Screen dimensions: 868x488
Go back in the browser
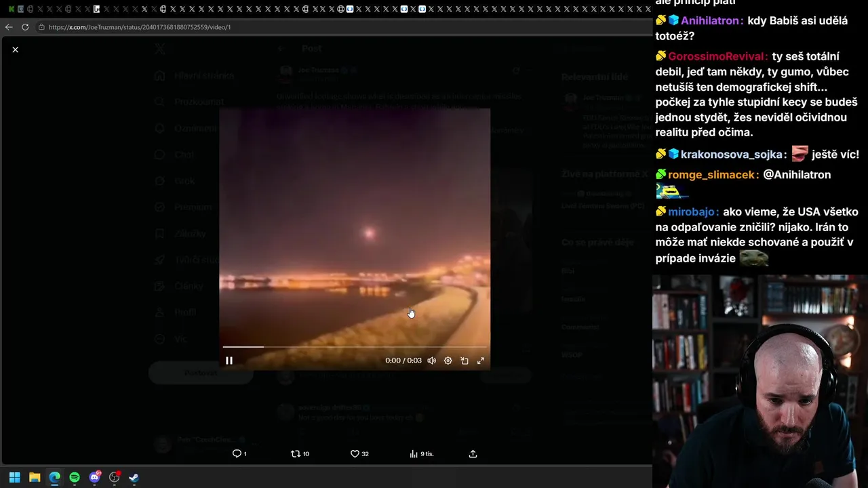pyautogui.click(x=9, y=27)
